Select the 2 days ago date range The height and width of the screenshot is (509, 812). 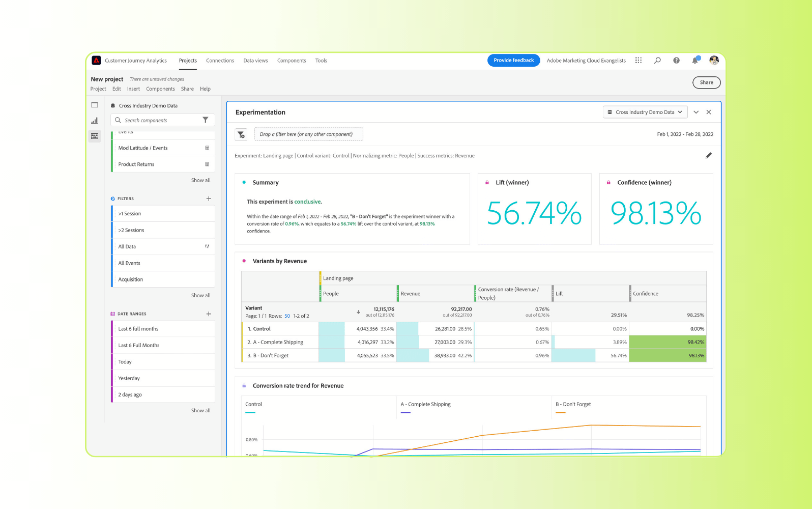click(x=163, y=394)
